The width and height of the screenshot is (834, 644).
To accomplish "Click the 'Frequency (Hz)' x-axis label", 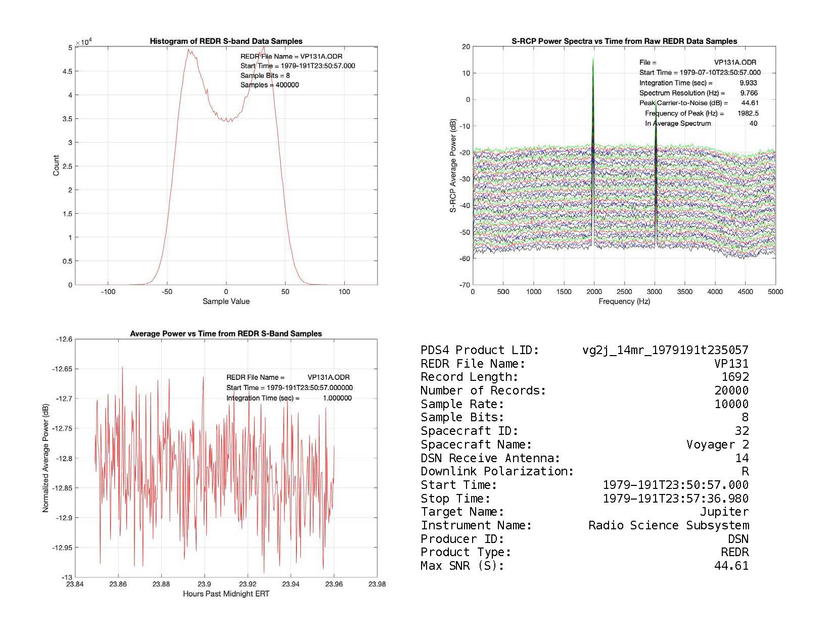I will 624,302.
